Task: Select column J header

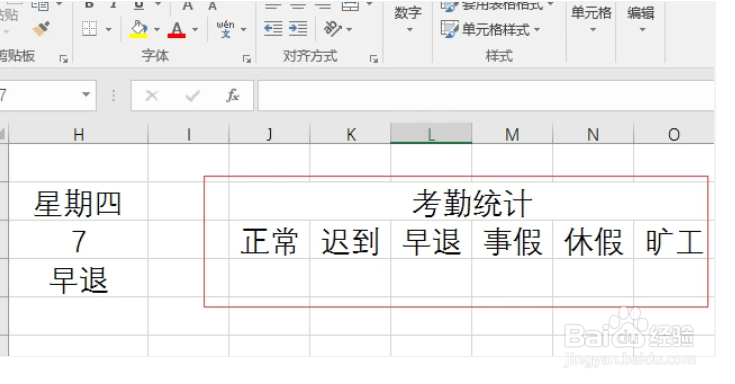Action: (269, 135)
